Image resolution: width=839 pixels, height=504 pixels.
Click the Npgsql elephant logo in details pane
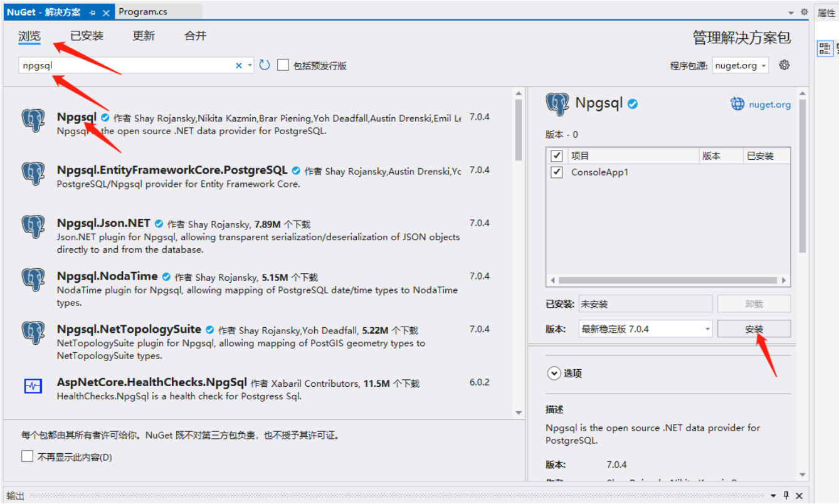click(557, 104)
